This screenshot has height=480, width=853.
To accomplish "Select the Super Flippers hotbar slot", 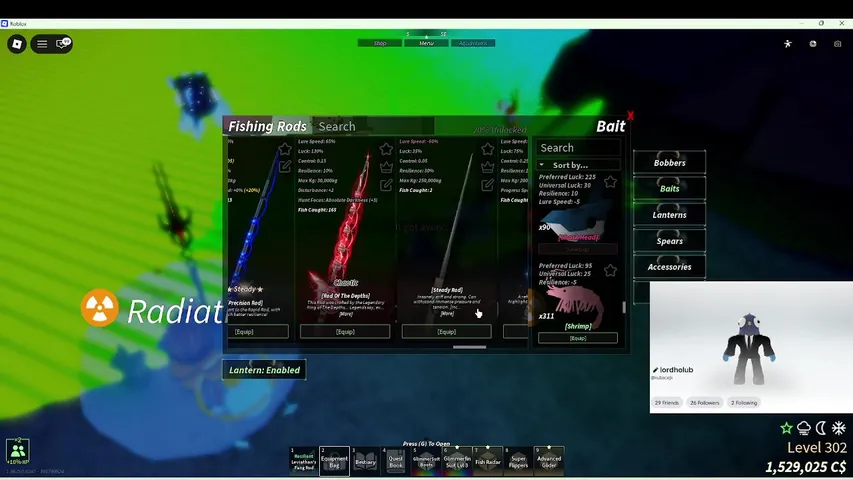I will pos(518,460).
